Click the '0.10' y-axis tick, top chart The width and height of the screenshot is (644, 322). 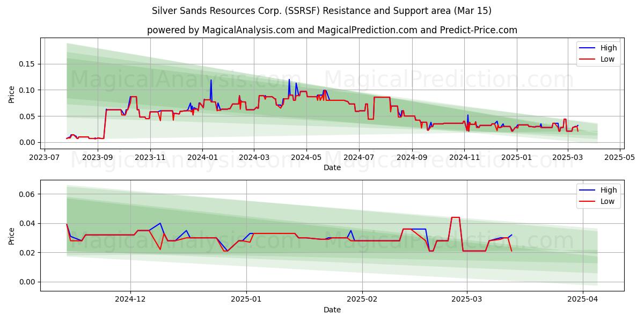click(x=28, y=90)
